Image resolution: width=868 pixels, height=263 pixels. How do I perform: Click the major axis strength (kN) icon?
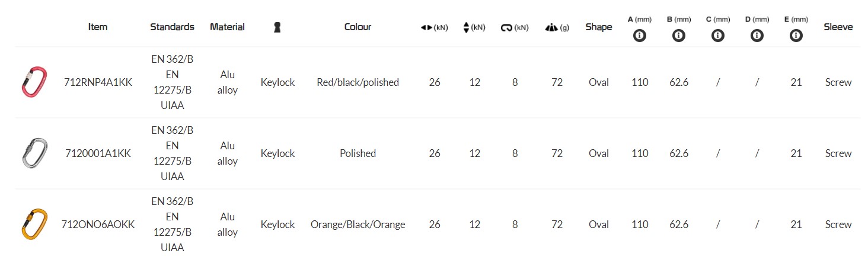tap(427, 27)
